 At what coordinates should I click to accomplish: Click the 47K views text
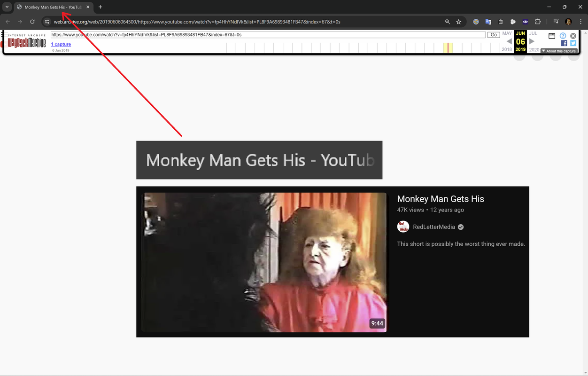click(x=410, y=210)
